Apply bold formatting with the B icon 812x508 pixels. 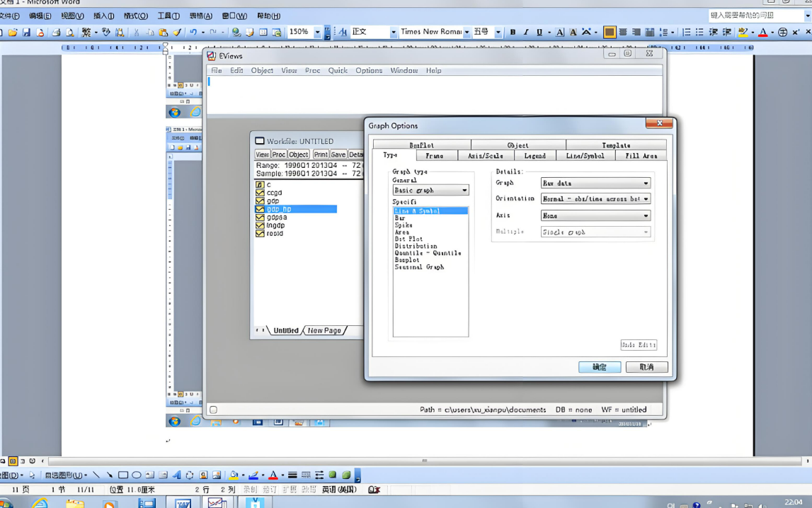point(513,32)
